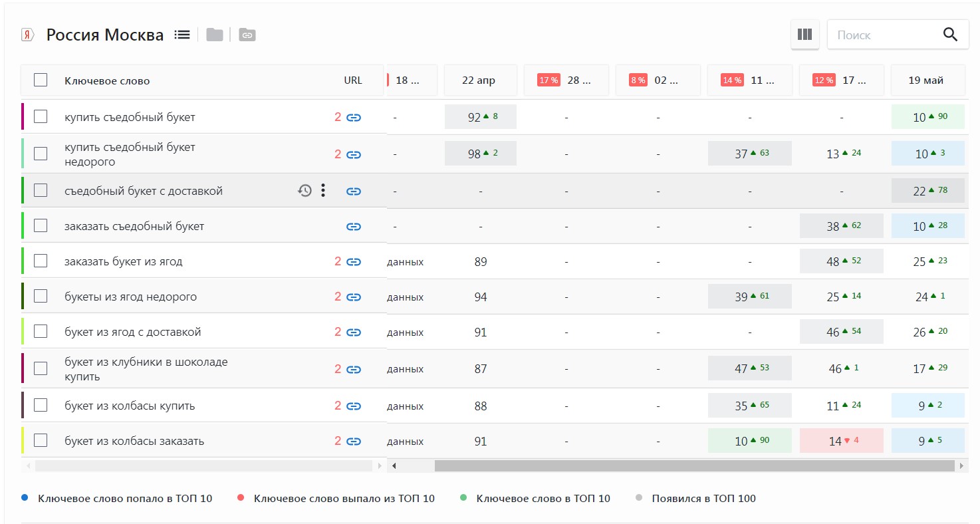This screenshot has width=980, height=524.
Task: Tick the 'букет из клубники в шоколаде купить' checkbox
Action: [x=41, y=368]
